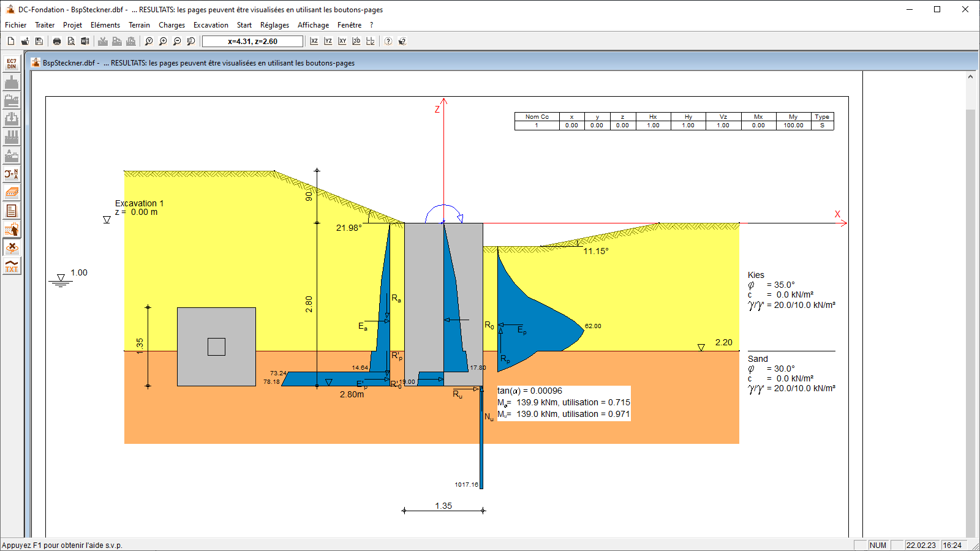
Task: Click the 2.80m depth label
Action: [352, 394]
